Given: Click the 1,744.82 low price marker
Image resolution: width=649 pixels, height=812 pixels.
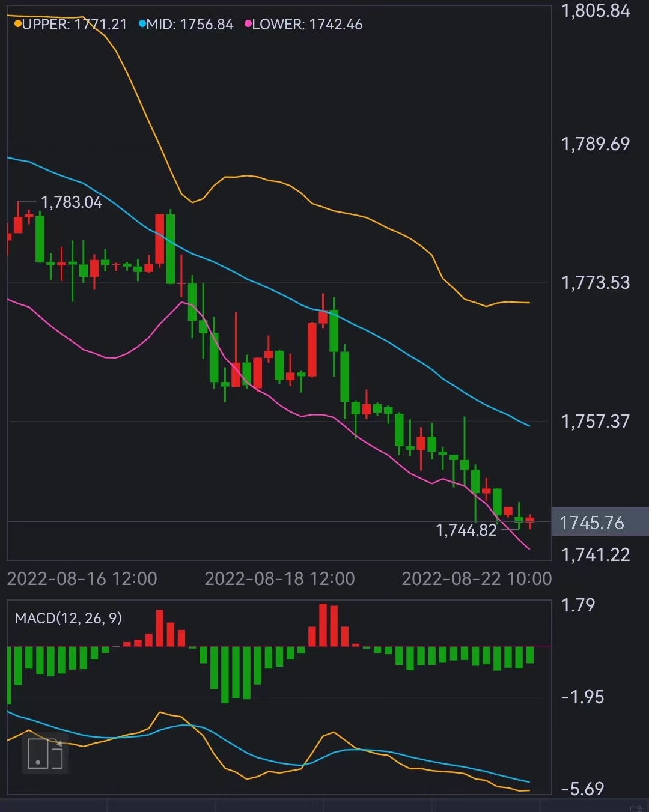Looking at the screenshot, I should [x=466, y=530].
